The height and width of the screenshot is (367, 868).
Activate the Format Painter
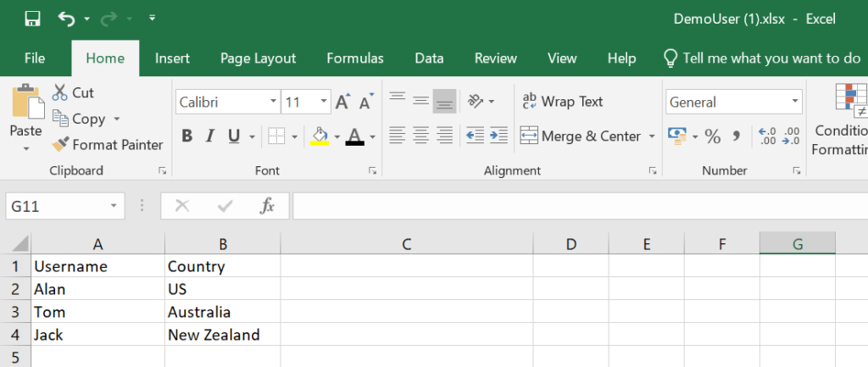108,145
